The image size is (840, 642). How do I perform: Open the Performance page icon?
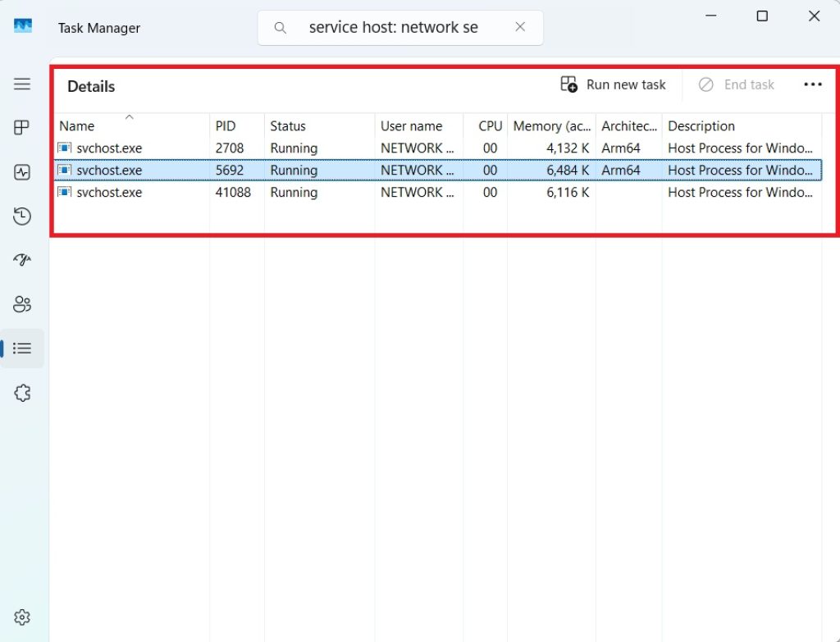[22, 172]
